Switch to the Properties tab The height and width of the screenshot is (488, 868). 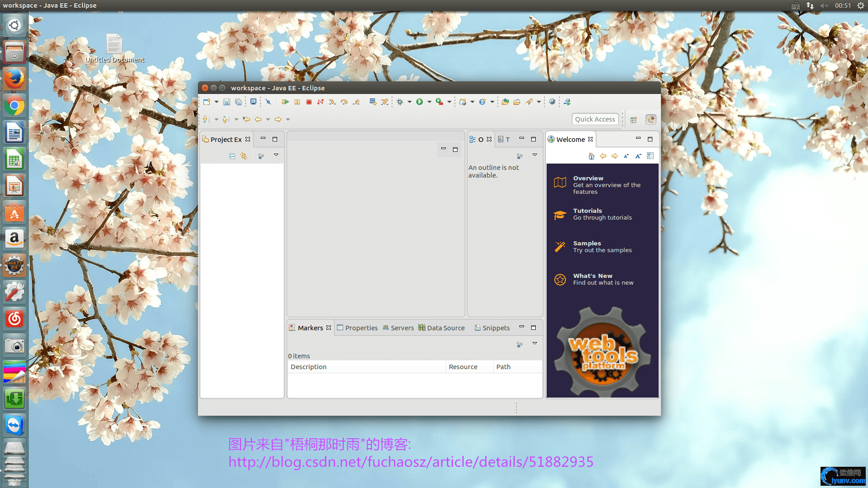(x=357, y=328)
